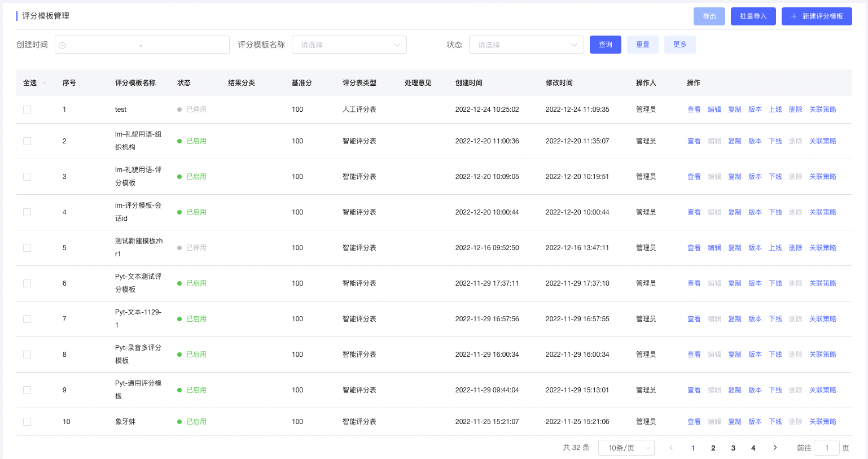Click 下线 for Pyt-通用评分模板 row
Viewport: 868px width, 459px height.
[x=775, y=390]
